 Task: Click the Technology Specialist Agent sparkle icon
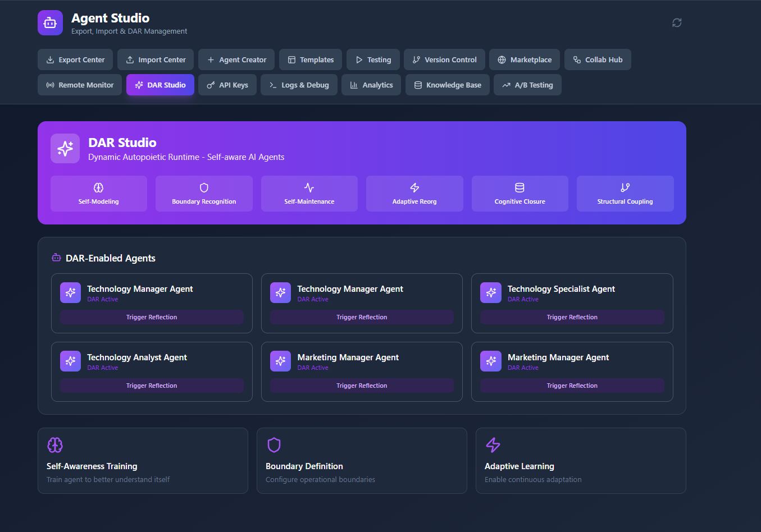[491, 293]
